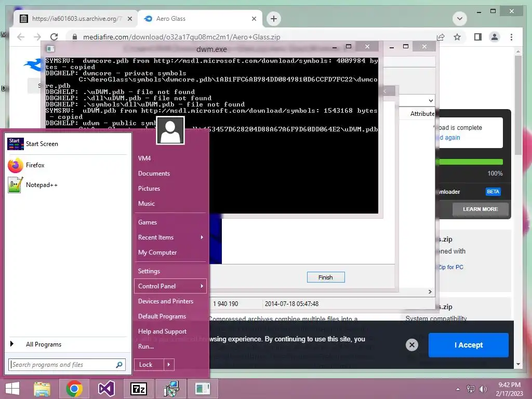Expand the Recent Items submenu
Viewport: 532px width, 399px height.
click(202, 237)
